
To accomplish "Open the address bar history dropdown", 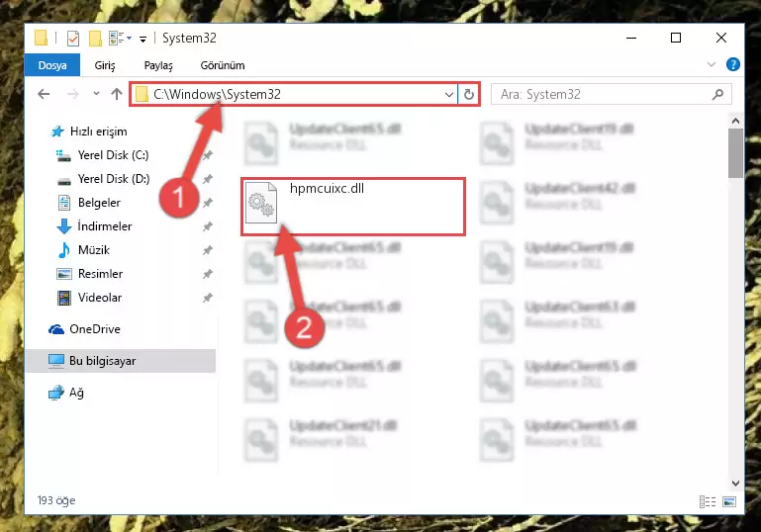I will (x=449, y=94).
